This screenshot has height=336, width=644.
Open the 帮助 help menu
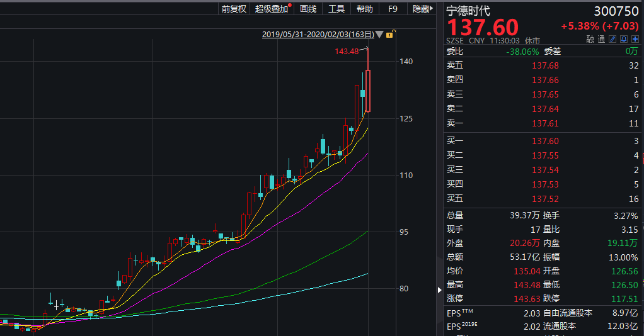pyautogui.click(x=364, y=9)
